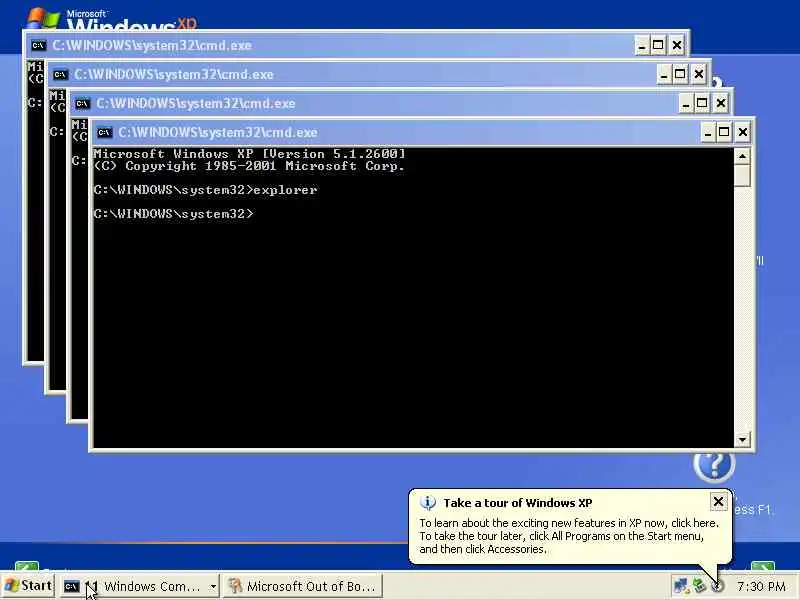This screenshot has height=600, width=800.
Task: Maximize the third cmd.exe window
Action: [680, 74]
